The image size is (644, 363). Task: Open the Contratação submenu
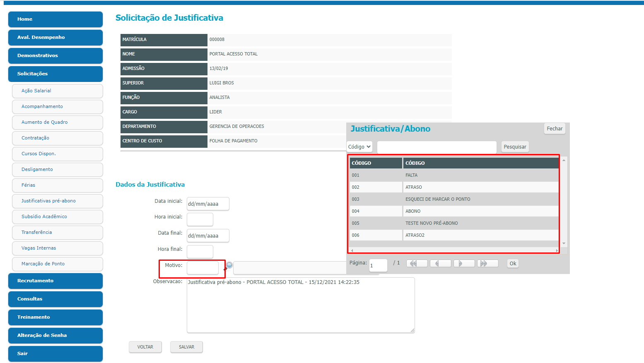point(58,138)
